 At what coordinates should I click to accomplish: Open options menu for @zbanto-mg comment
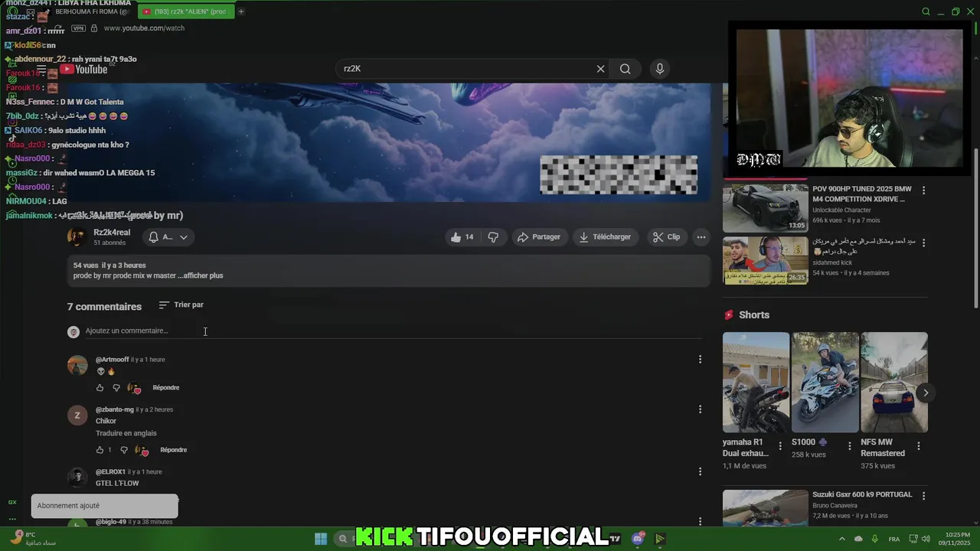700,409
